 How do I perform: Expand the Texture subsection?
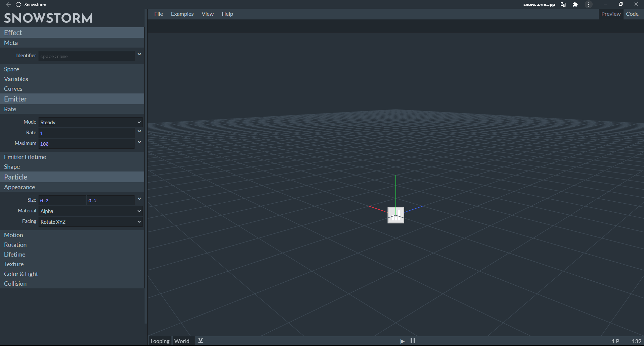point(72,264)
